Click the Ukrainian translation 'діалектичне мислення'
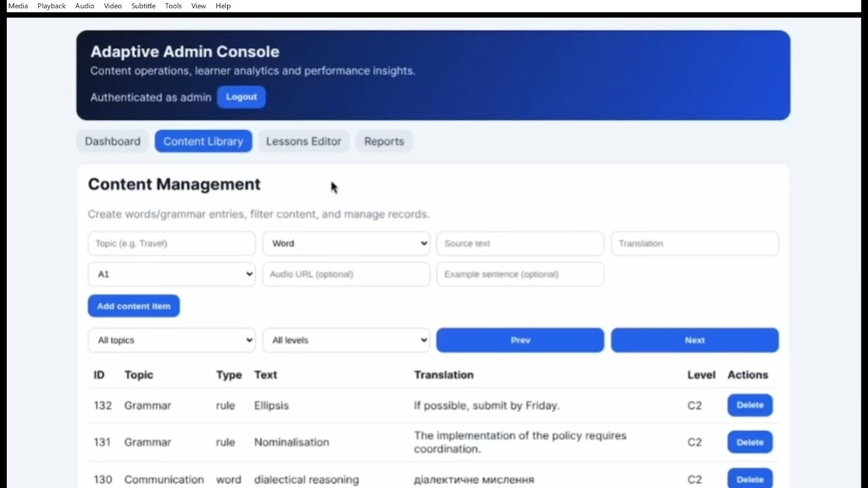This screenshot has width=868, height=488. 474,479
